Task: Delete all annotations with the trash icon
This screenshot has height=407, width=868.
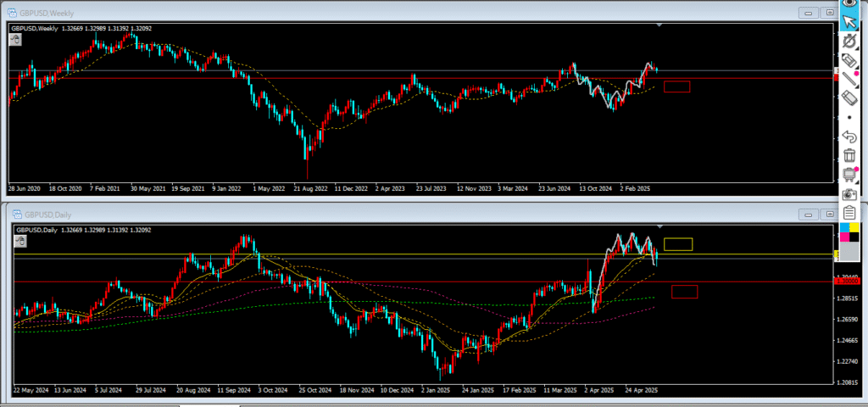Action: 849,155
